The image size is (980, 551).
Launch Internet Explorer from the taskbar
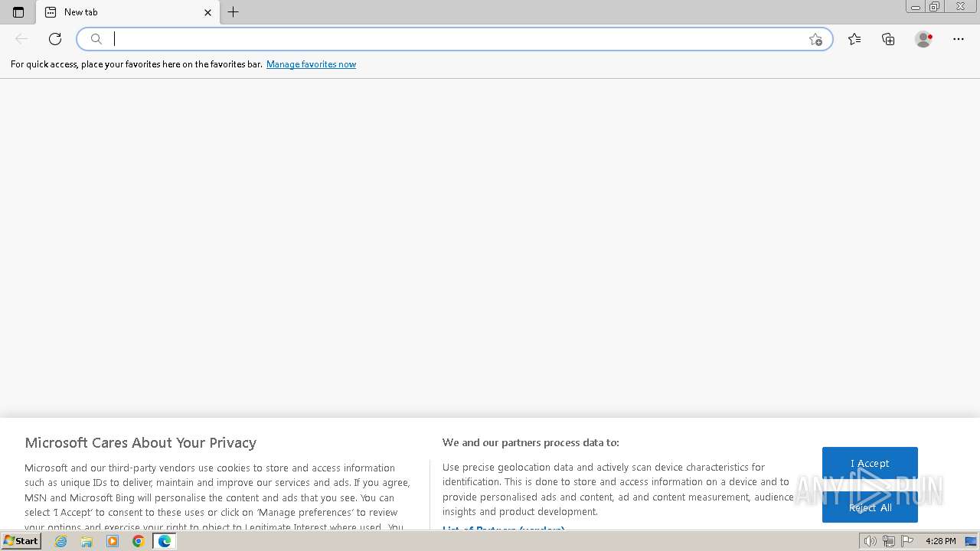(x=61, y=541)
